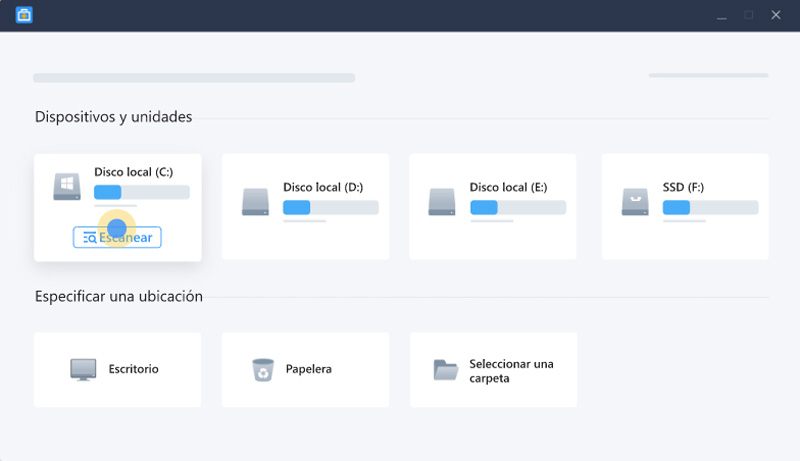Click the Escritorio monitor icon

pyautogui.click(x=83, y=369)
